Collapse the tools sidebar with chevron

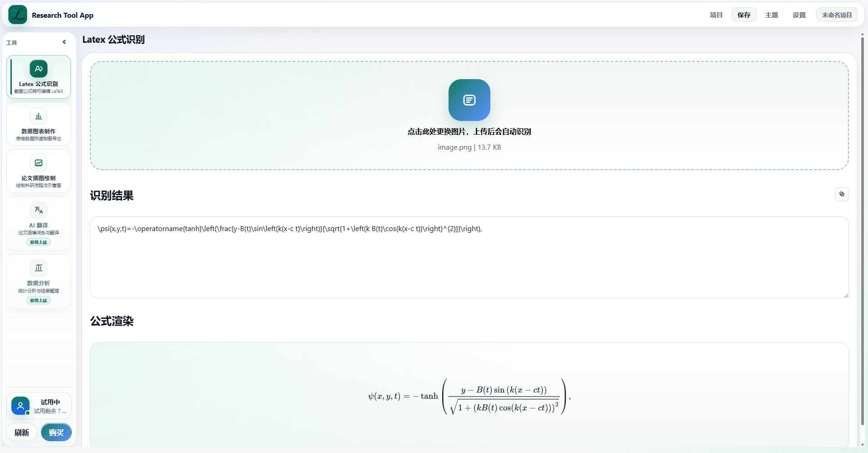[x=65, y=42]
